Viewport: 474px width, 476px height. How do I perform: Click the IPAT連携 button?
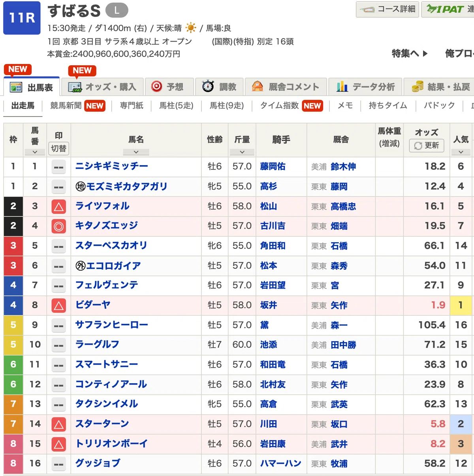pos(448,9)
